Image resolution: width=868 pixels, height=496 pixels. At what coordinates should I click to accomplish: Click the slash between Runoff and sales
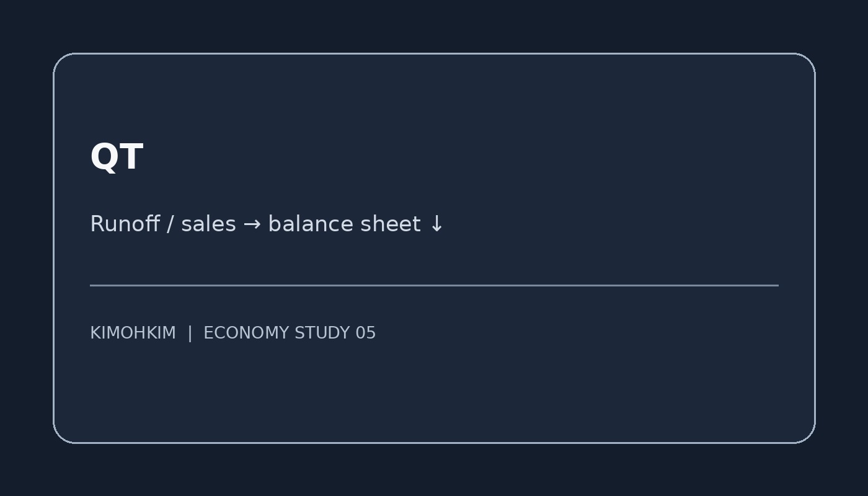[170, 224]
